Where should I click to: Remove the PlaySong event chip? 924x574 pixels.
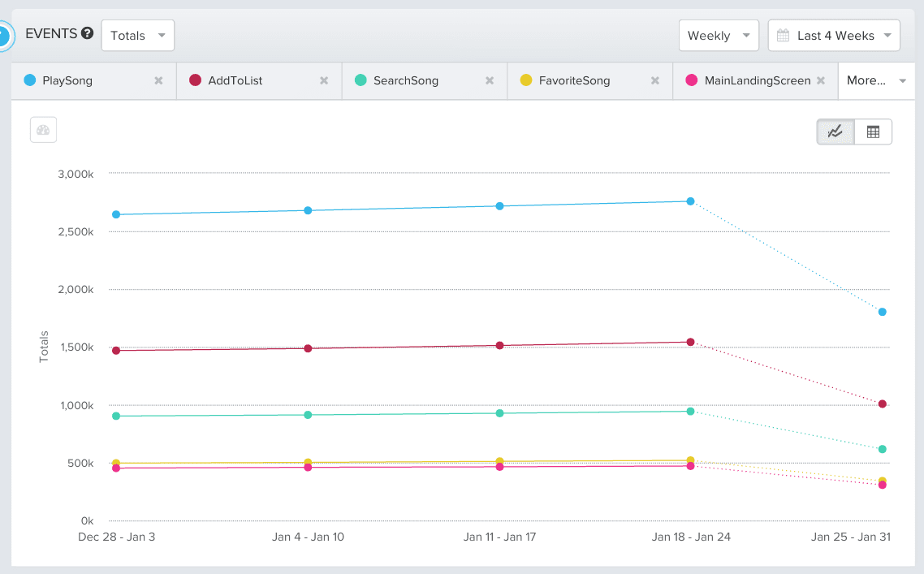click(x=158, y=80)
